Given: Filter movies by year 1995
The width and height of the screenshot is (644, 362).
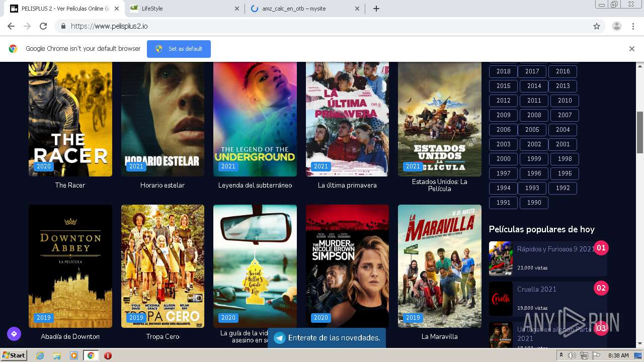Looking at the screenshot, I should [565, 173].
